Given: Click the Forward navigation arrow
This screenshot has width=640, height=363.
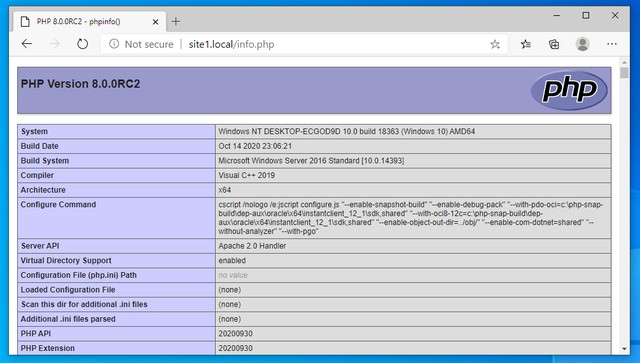Looking at the screenshot, I should (x=54, y=44).
